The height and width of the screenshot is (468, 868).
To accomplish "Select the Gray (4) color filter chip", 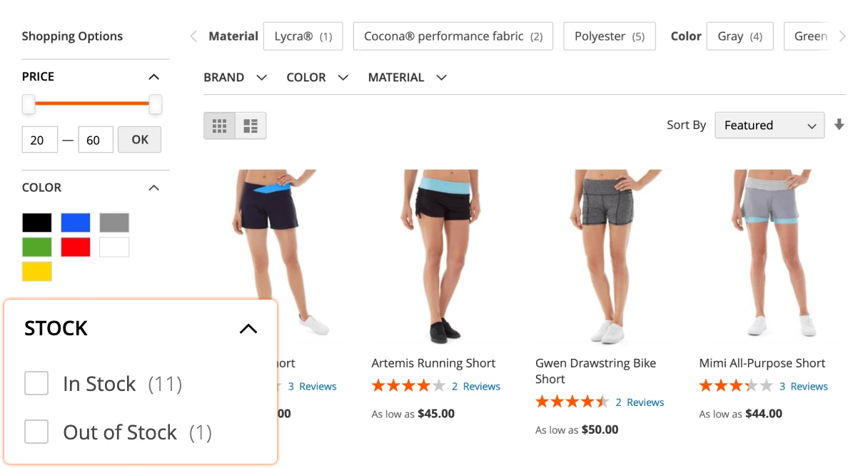I will click(x=740, y=36).
